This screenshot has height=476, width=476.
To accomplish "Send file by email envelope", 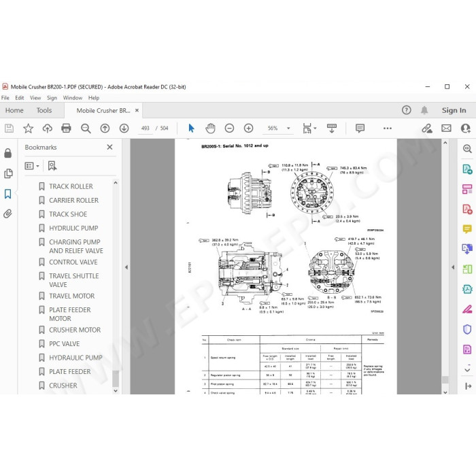I will (446, 129).
